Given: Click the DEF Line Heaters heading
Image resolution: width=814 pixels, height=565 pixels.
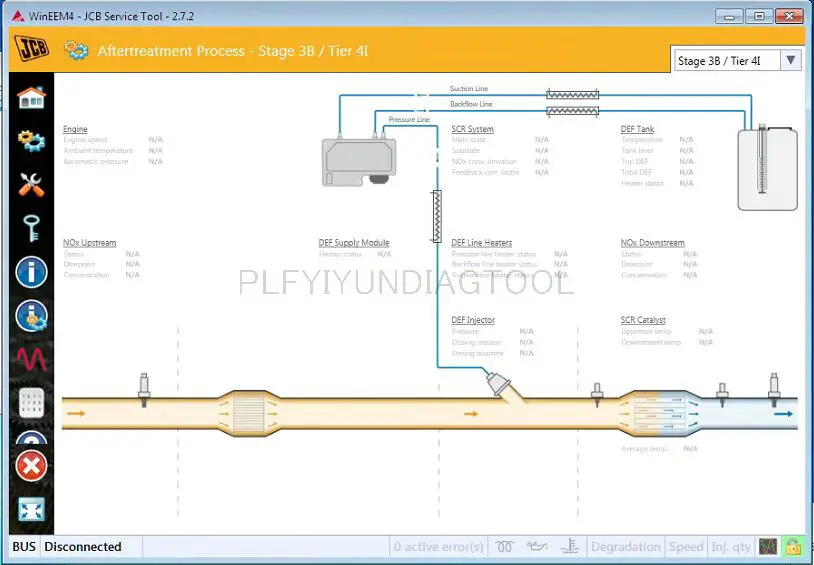Looking at the screenshot, I should click(x=482, y=243).
